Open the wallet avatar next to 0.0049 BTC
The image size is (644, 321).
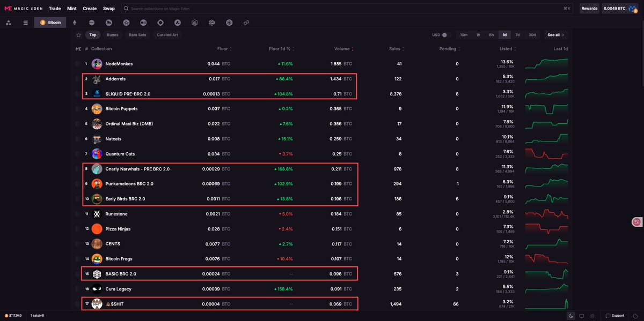[x=633, y=9]
